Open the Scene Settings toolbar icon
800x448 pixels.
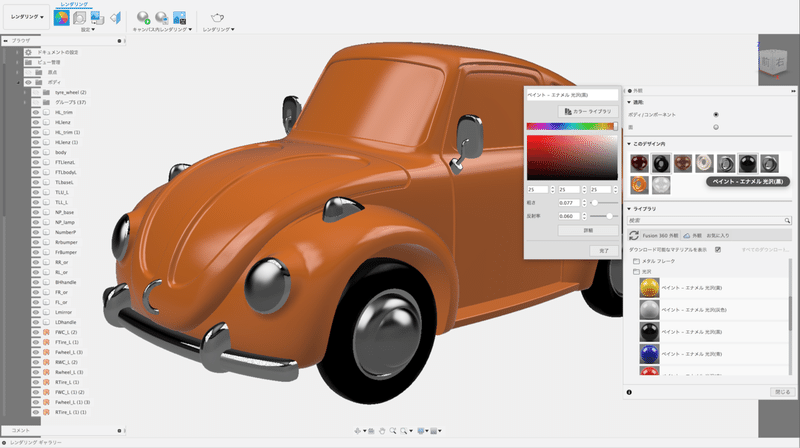pyautogui.click(x=79, y=18)
